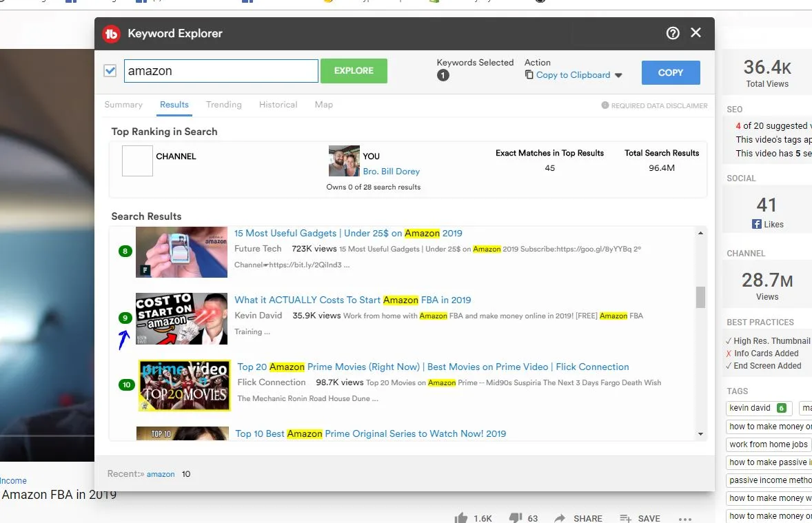This screenshot has height=523, width=812.
Task: Click the rank 10 green badge
Action: [126, 384]
